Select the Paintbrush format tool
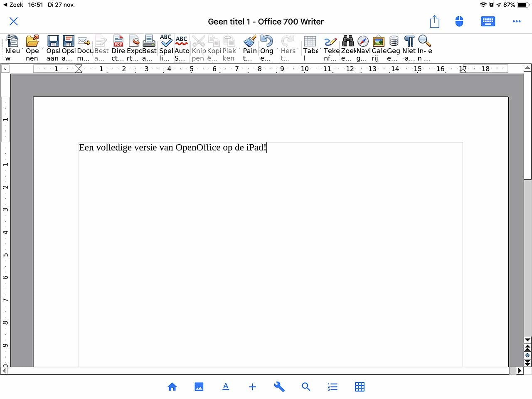532x399 pixels. pyautogui.click(x=249, y=41)
